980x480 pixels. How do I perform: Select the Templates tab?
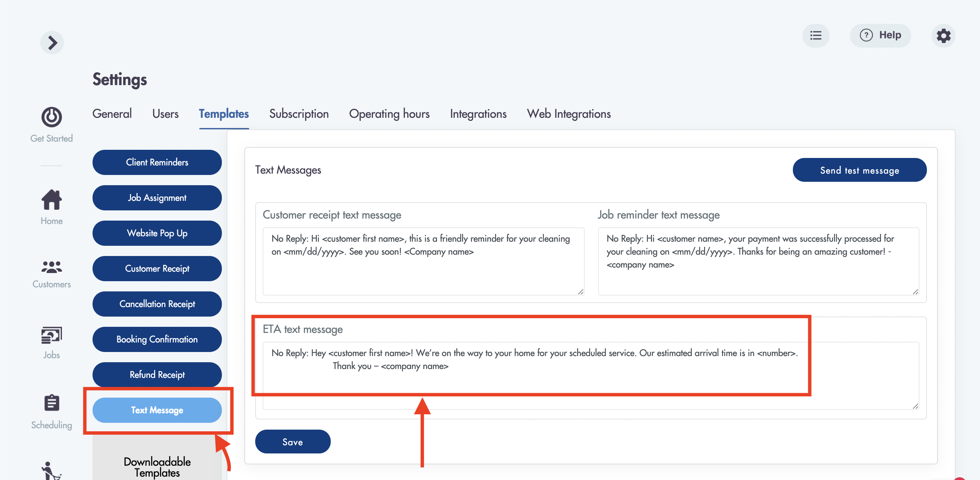[224, 114]
